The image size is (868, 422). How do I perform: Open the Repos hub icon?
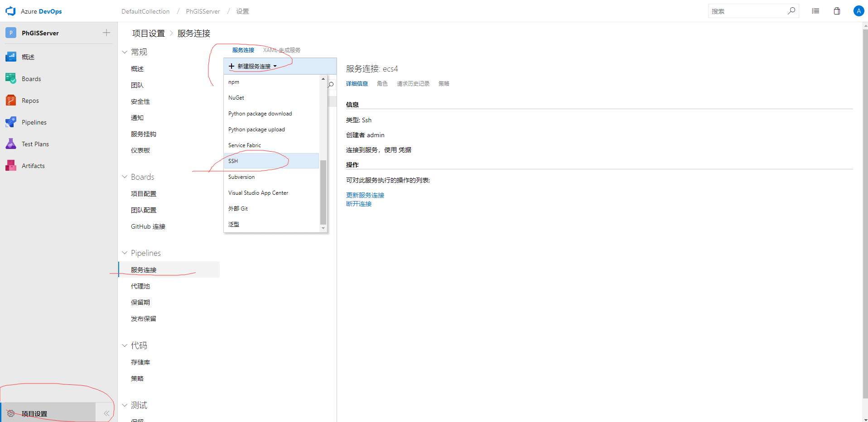pos(11,101)
